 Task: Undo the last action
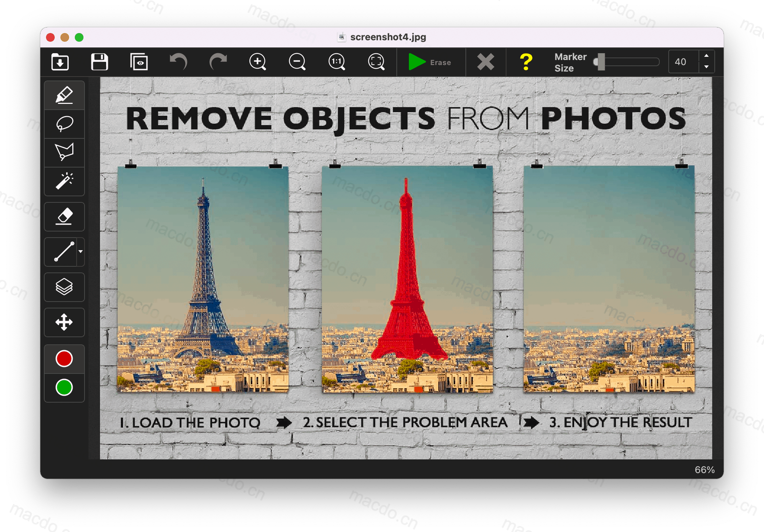[x=179, y=62]
